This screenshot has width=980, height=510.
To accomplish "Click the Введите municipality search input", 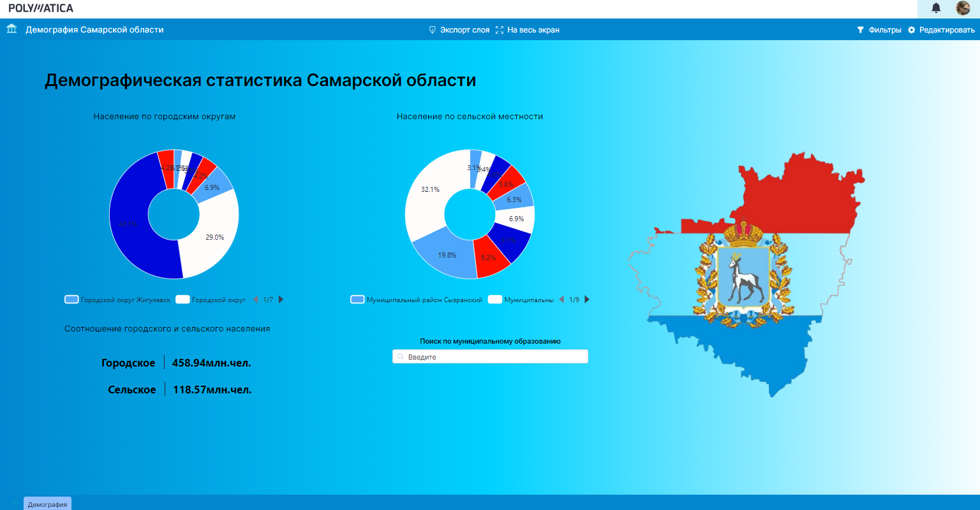I will (x=491, y=357).
